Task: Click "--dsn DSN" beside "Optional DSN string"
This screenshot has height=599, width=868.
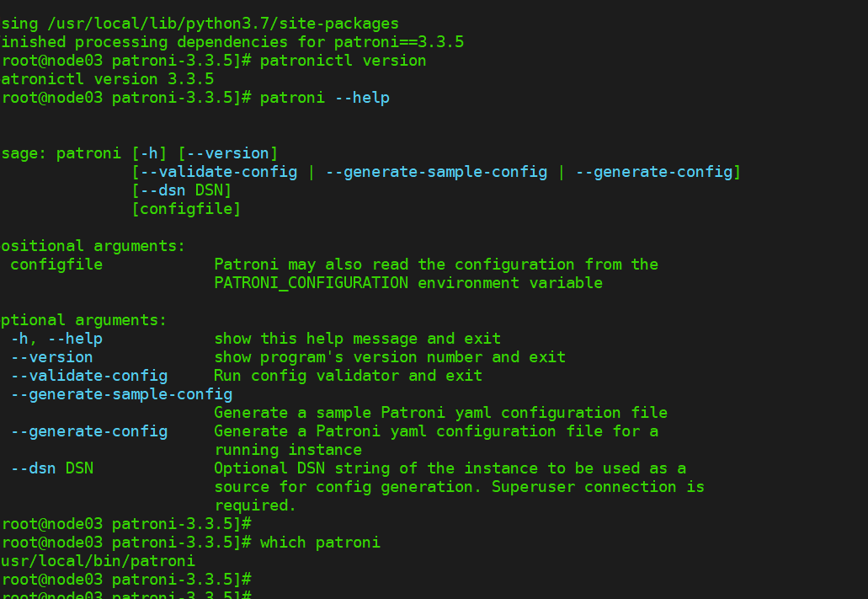Action: (51, 468)
